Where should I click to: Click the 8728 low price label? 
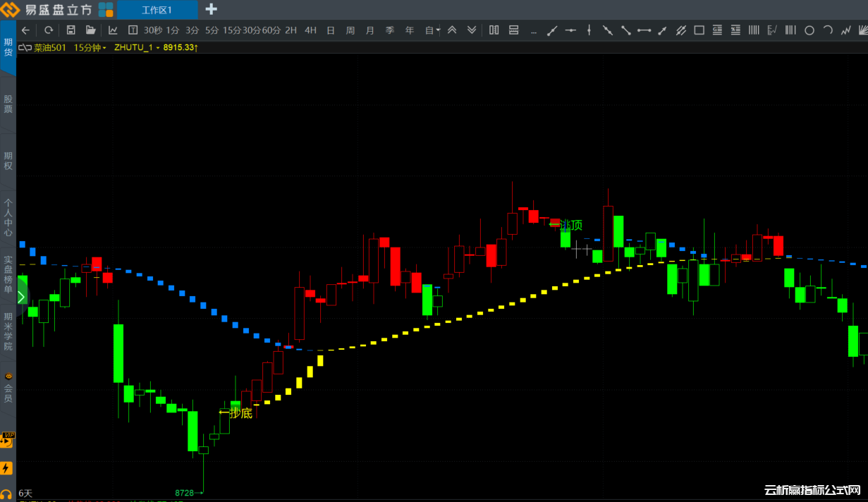[185, 492]
